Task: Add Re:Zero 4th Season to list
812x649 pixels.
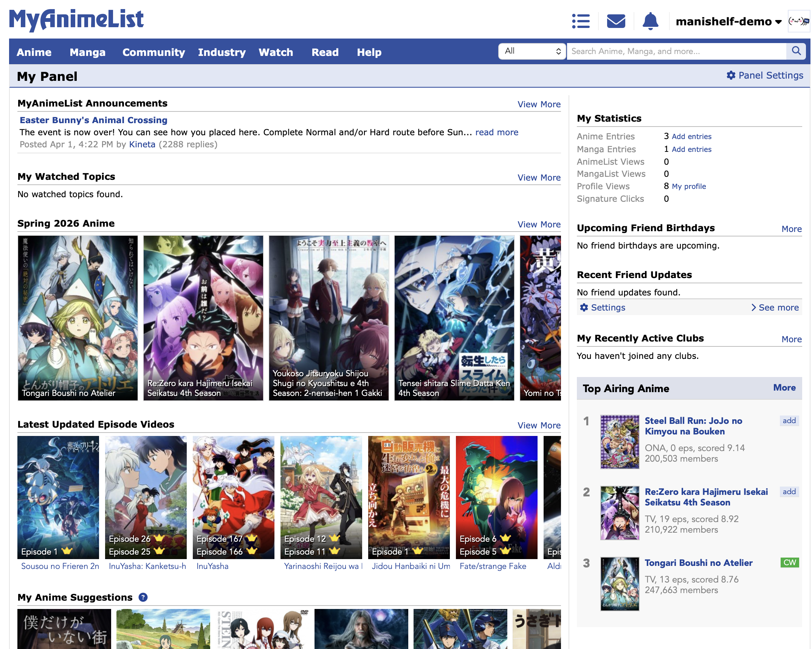Action: pos(789,492)
